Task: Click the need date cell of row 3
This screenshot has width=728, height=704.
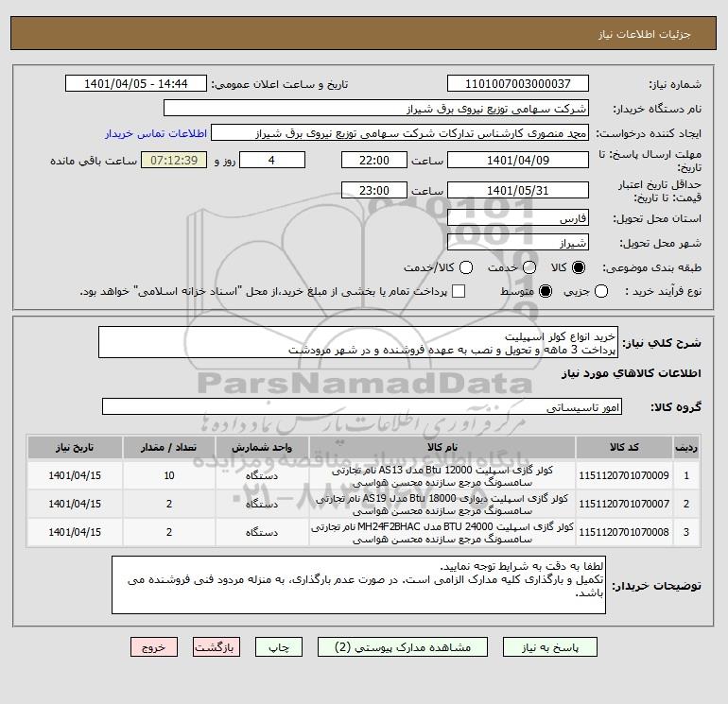Action: pyautogui.click(x=75, y=532)
